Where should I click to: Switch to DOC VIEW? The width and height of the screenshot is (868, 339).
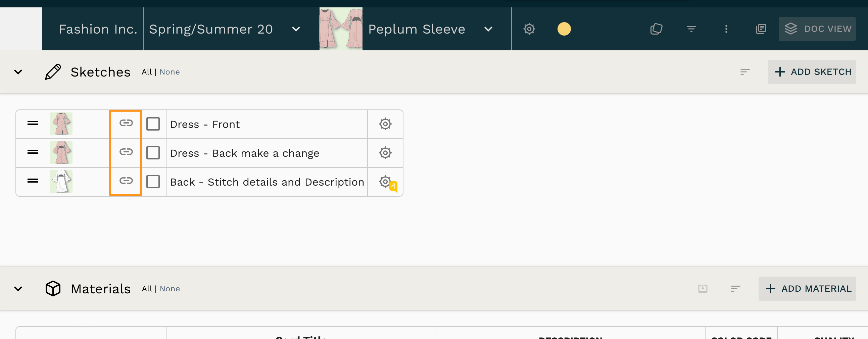point(817,29)
